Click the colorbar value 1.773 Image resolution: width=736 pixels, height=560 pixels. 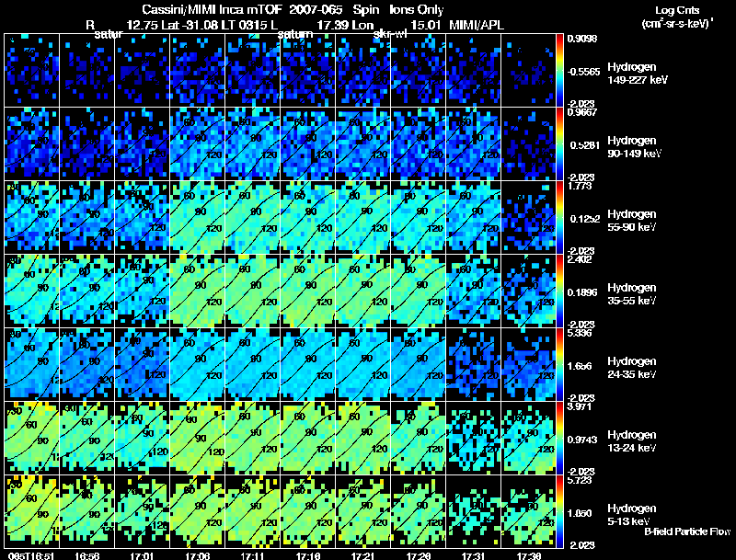tap(580, 186)
